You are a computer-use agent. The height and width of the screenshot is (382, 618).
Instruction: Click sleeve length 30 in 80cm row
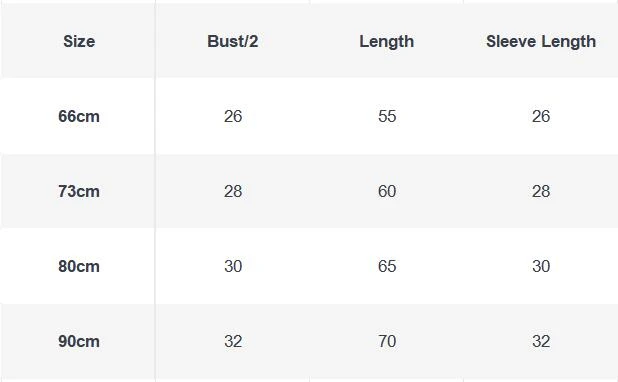click(541, 266)
